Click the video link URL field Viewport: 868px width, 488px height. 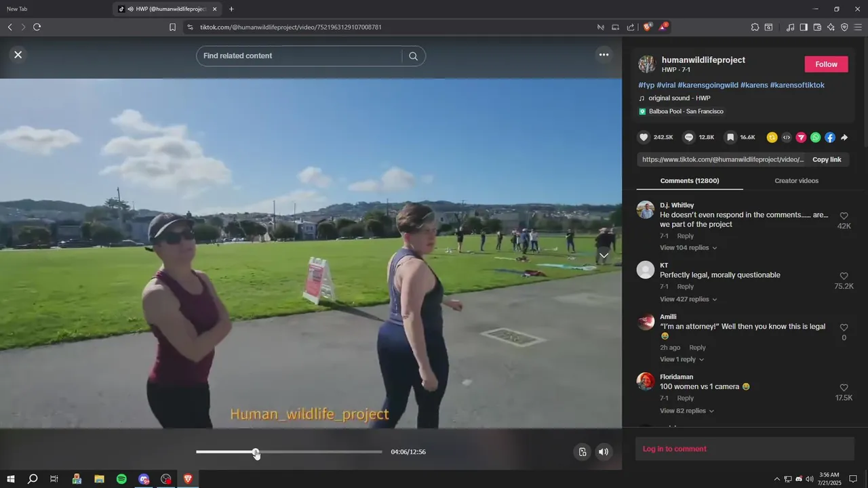723,160
